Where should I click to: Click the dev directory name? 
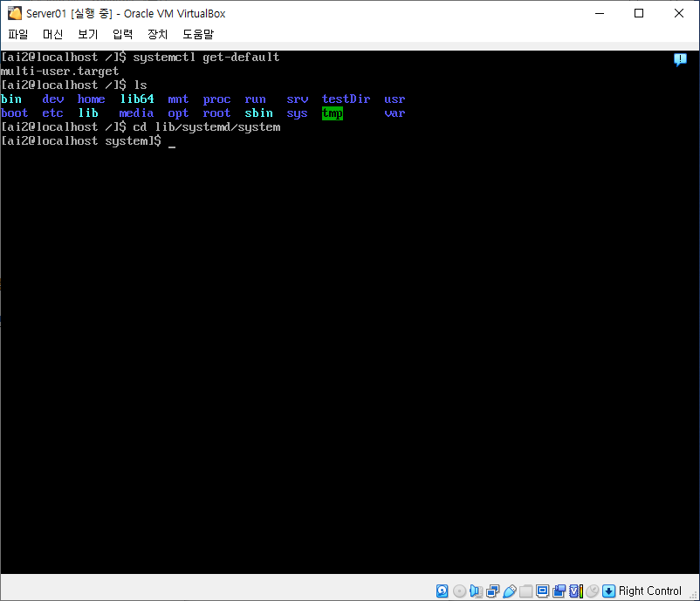tap(52, 99)
